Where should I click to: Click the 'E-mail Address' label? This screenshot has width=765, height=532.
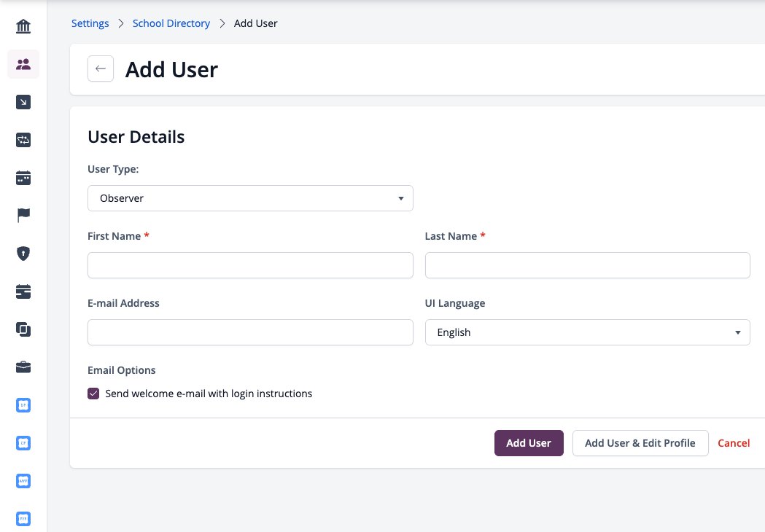123,303
